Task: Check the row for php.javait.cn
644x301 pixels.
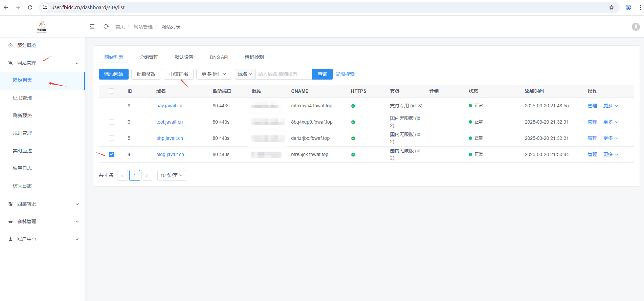Action: (x=112, y=138)
